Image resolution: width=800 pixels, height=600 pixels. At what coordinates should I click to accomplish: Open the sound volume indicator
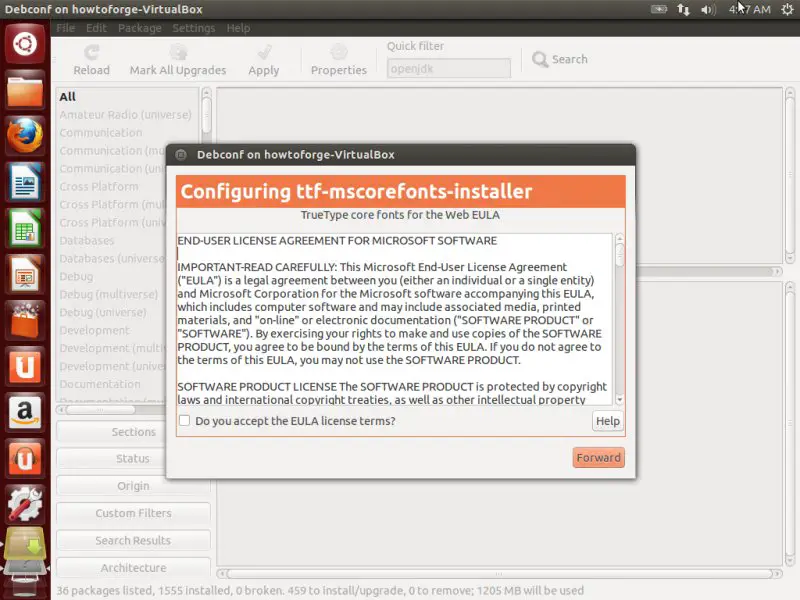708,9
